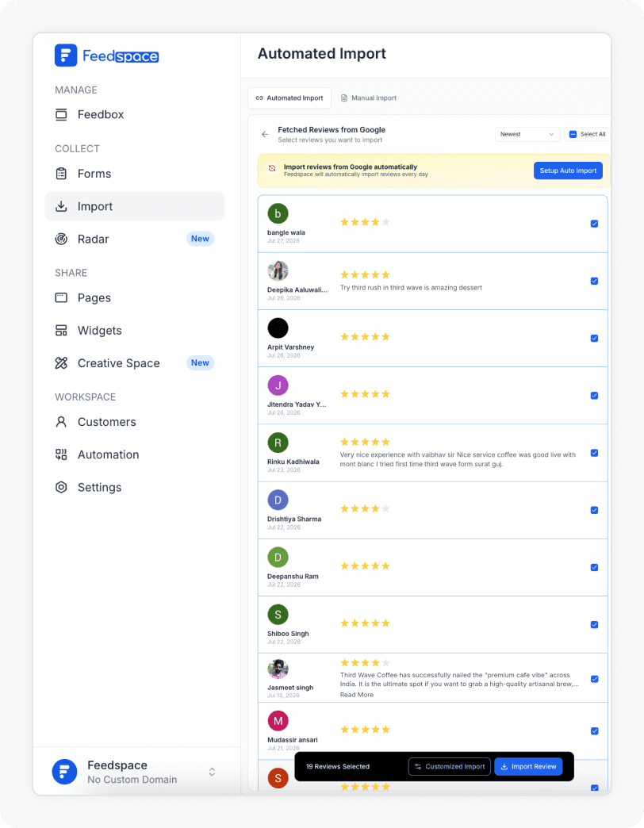The image size is (644, 828).
Task: Uncheck Deepanshu Ram's review checkbox
Action: (x=594, y=568)
